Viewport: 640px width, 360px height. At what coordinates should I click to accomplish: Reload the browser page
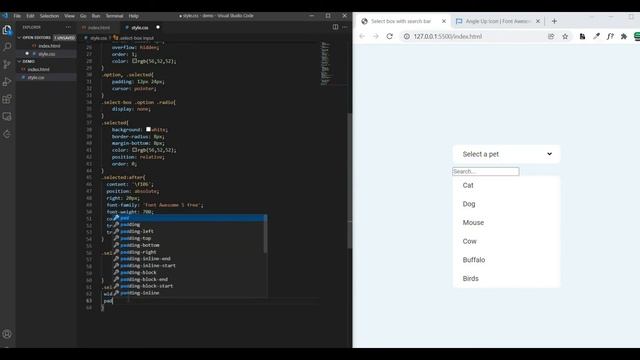tap(389, 36)
